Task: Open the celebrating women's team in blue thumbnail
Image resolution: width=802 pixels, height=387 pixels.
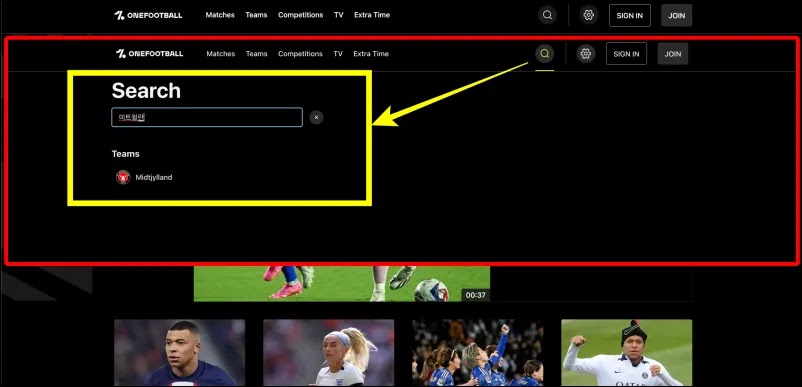Action: point(478,352)
